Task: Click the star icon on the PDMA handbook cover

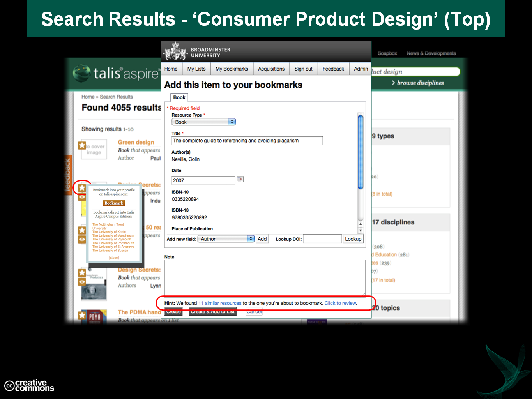Action: [82, 315]
